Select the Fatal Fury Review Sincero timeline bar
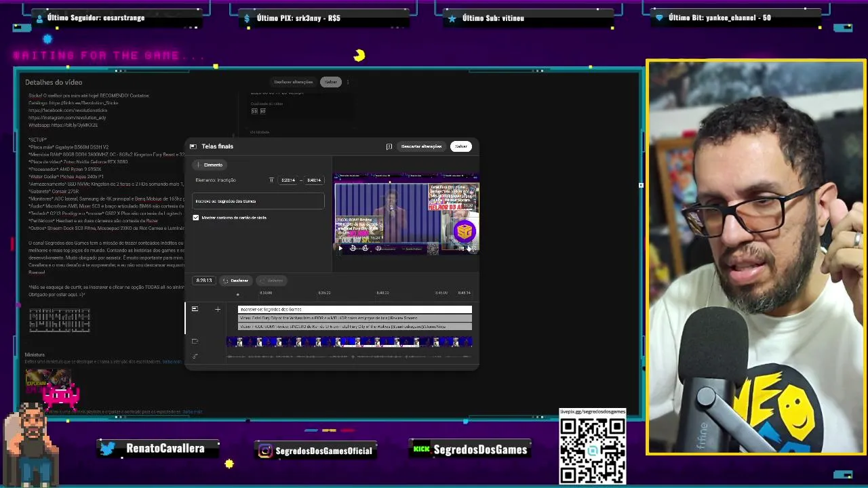This screenshot has width=868, height=488. tap(355, 318)
